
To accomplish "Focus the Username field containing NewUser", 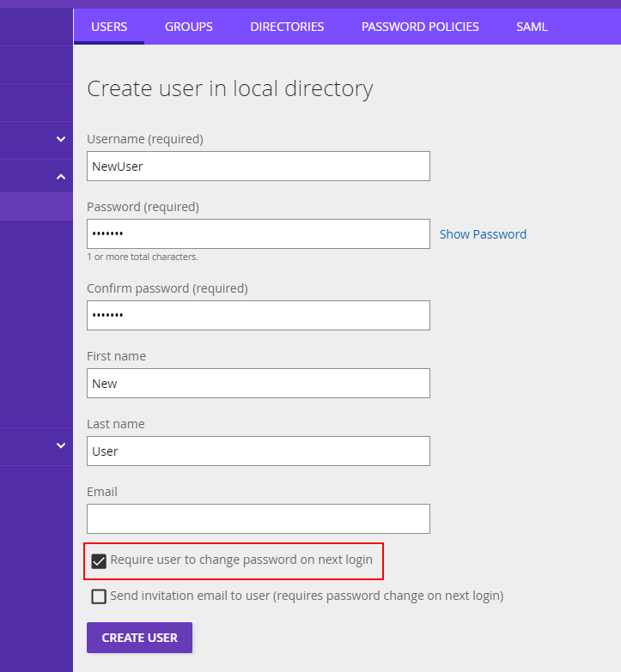I will point(258,166).
